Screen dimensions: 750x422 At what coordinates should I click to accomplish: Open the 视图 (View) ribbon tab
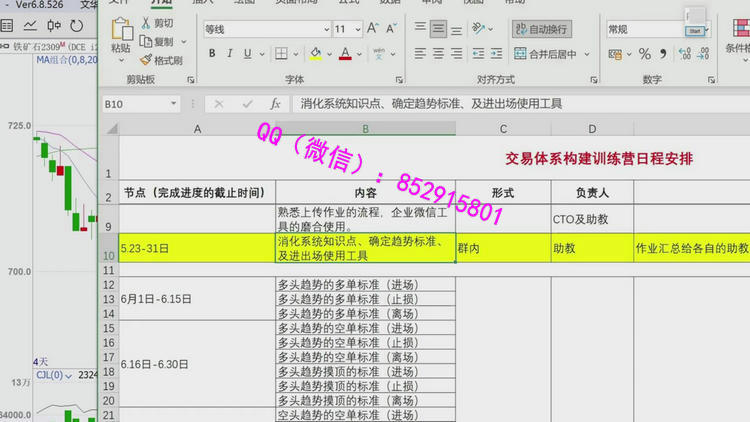pos(474,3)
